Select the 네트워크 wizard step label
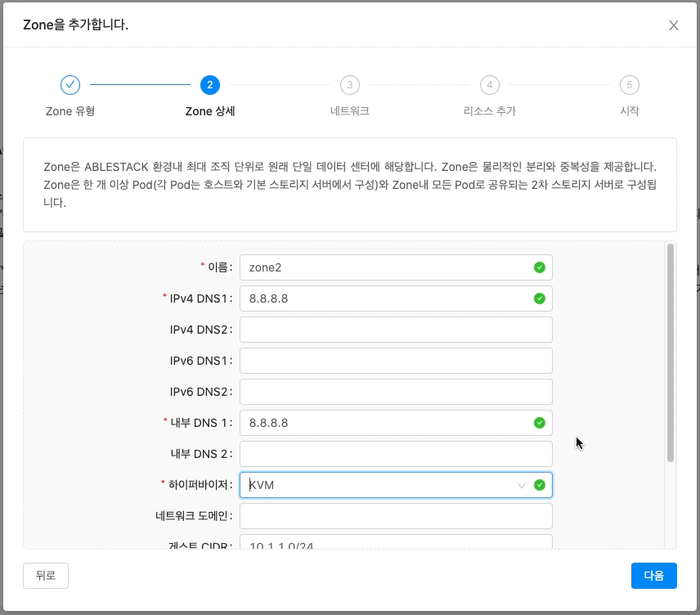This screenshot has height=615, width=700. [x=349, y=110]
